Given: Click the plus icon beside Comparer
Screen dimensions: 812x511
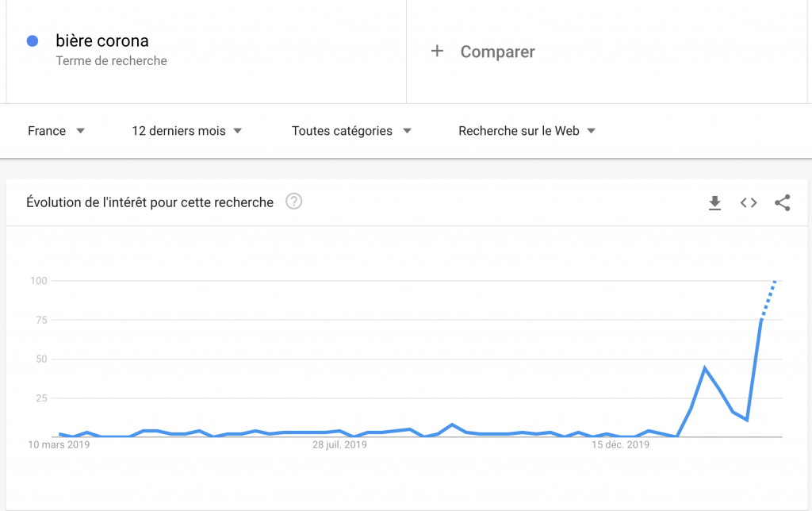Looking at the screenshot, I should click(437, 51).
